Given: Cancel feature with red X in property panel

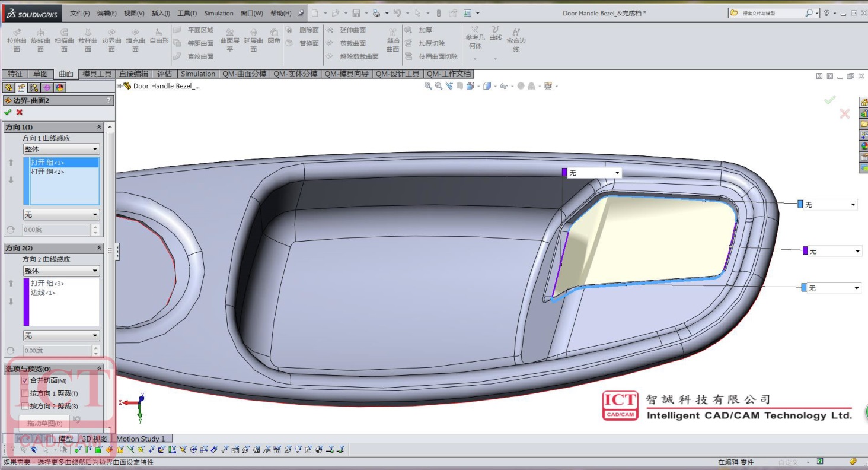Looking at the screenshot, I should 20,112.
